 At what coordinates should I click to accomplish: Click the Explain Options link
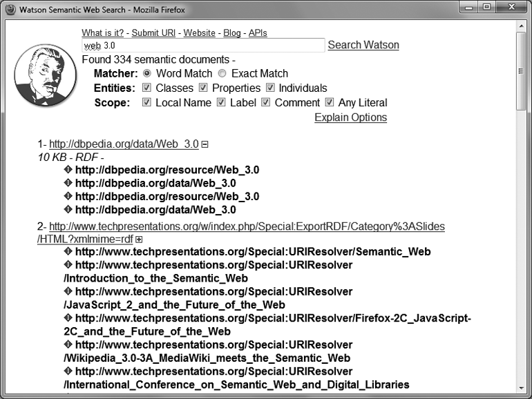350,117
